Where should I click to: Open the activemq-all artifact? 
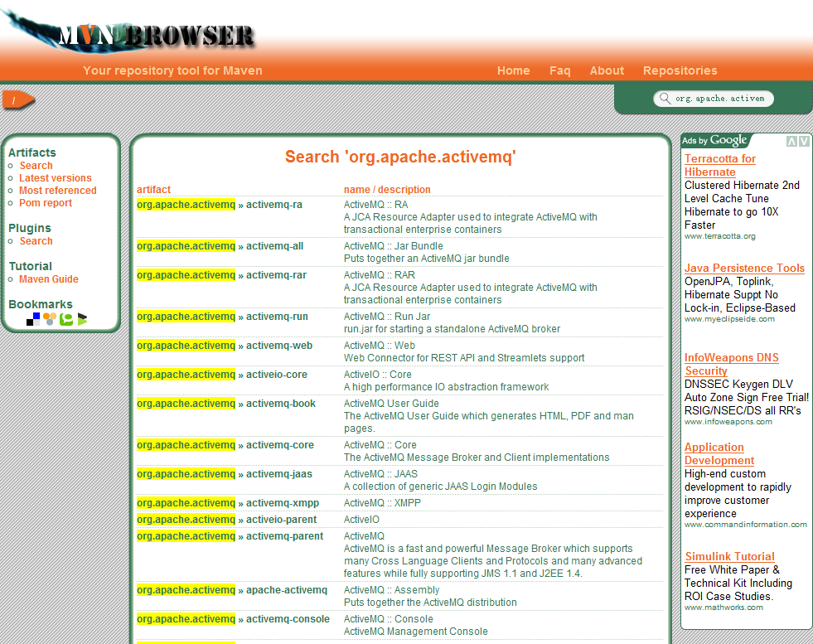[275, 246]
